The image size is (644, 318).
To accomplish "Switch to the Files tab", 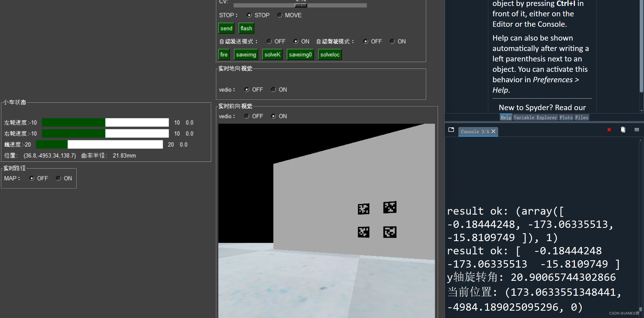I will click(x=581, y=117).
